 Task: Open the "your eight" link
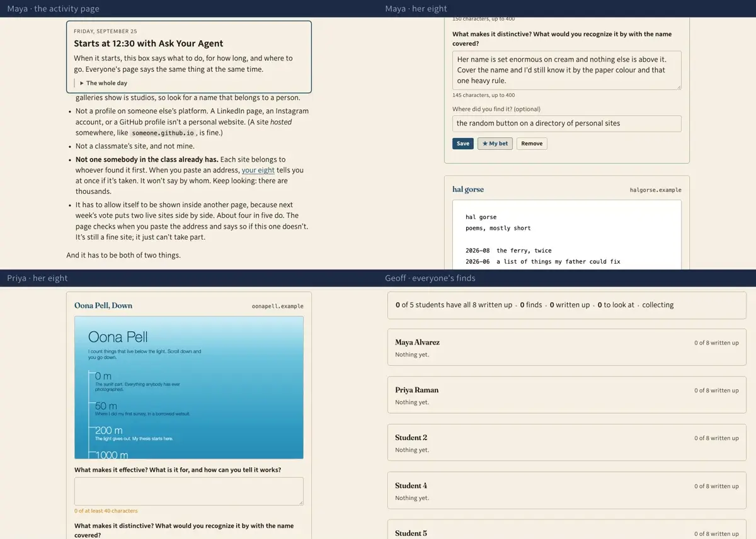click(x=258, y=170)
